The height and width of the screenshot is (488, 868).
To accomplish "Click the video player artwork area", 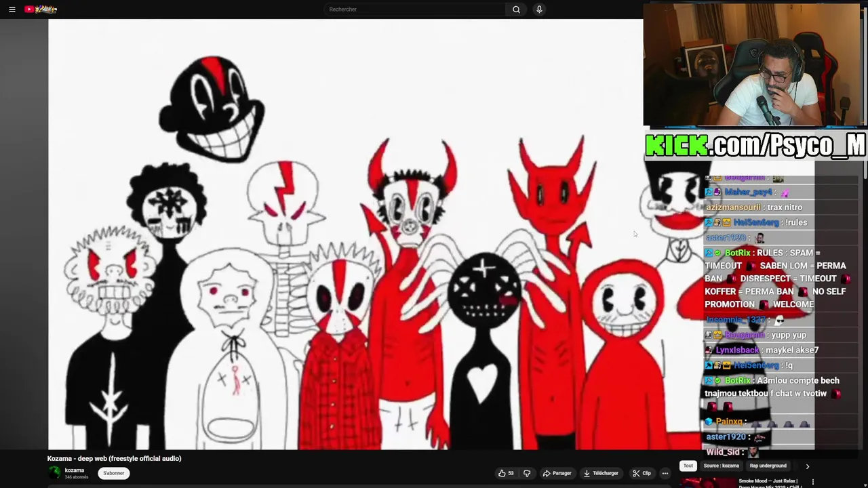I will tap(345, 234).
